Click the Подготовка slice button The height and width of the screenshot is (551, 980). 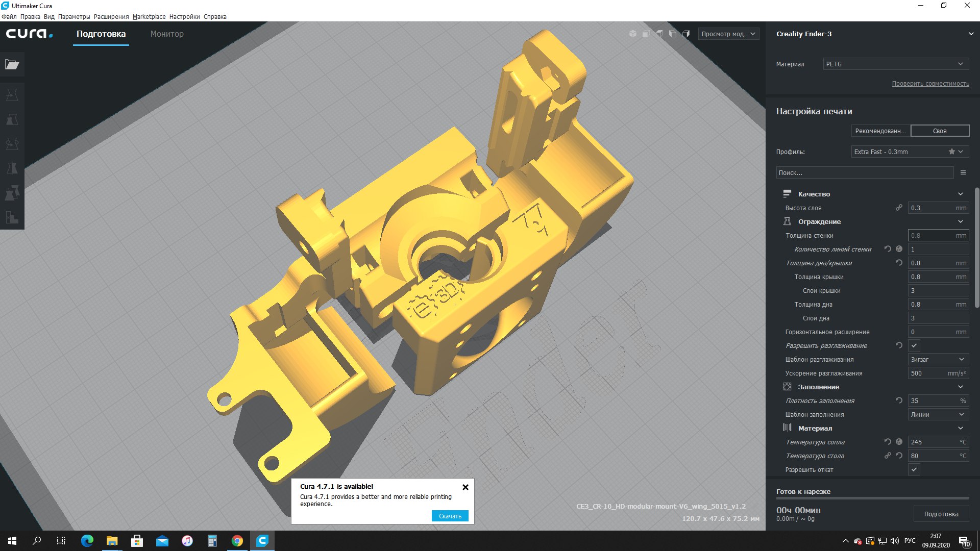pyautogui.click(x=941, y=514)
